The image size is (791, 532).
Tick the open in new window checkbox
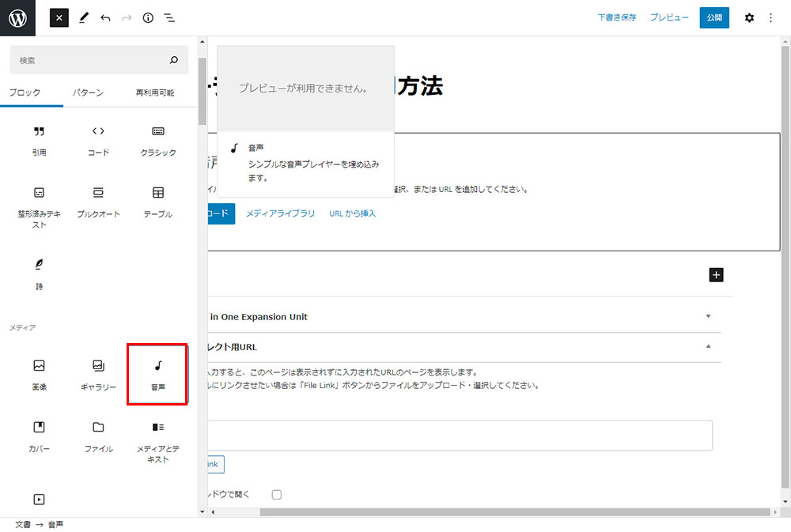[277, 495]
